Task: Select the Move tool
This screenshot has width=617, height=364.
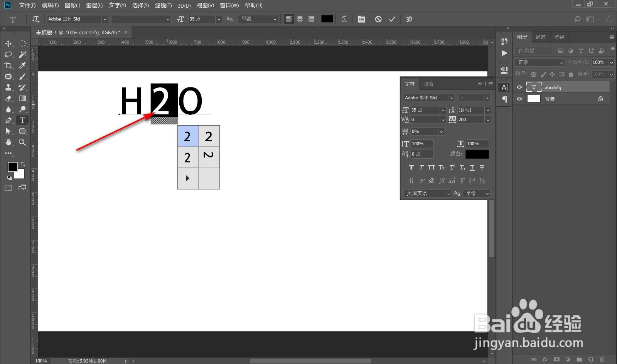Action: click(8, 44)
